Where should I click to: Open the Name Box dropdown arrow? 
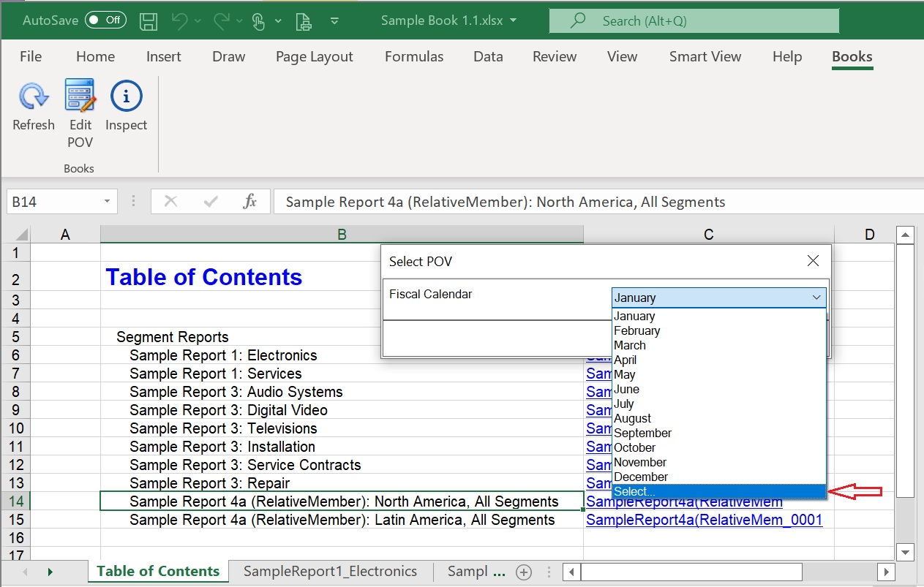pyautogui.click(x=107, y=202)
